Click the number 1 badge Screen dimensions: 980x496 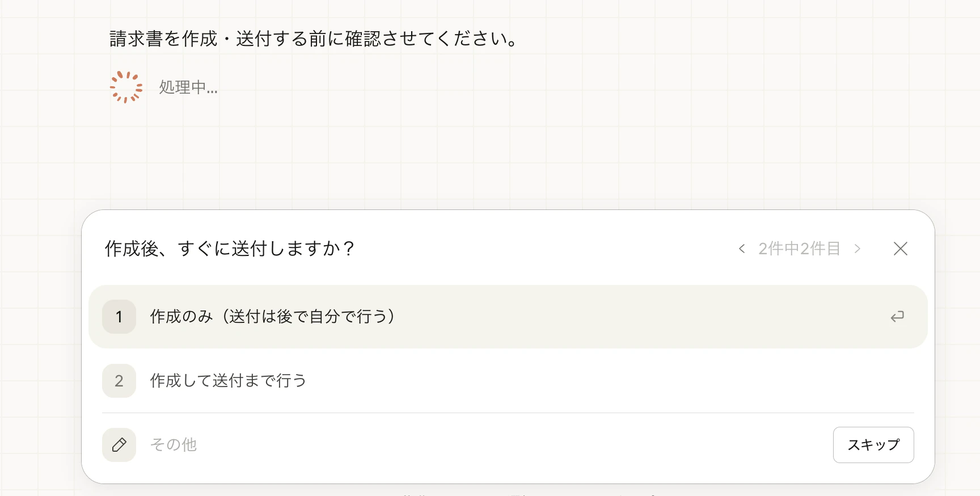(x=119, y=317)
